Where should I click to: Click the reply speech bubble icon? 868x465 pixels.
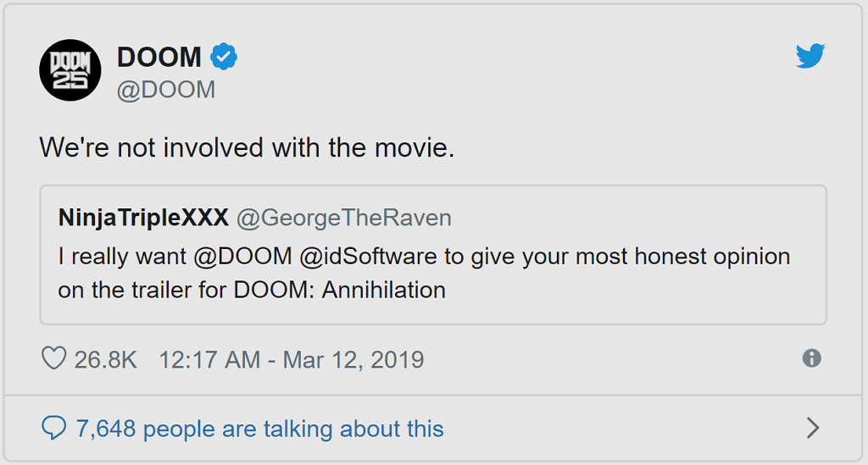coord(53,428)
